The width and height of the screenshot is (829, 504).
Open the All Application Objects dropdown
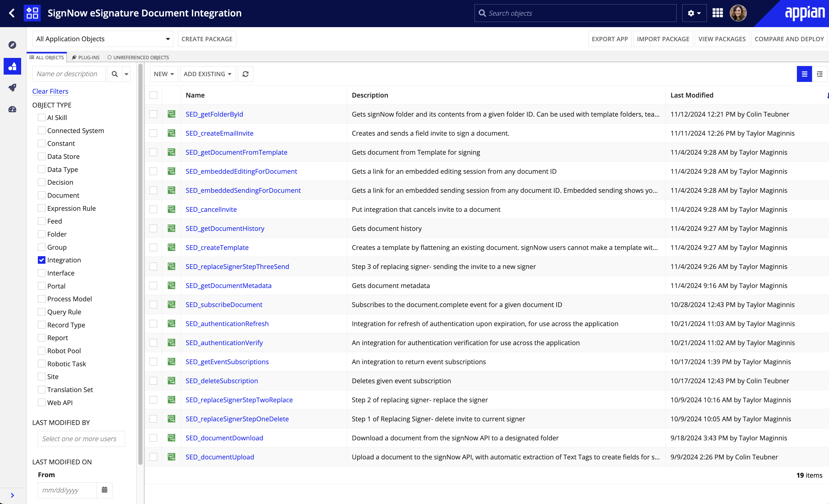point(103,39)
